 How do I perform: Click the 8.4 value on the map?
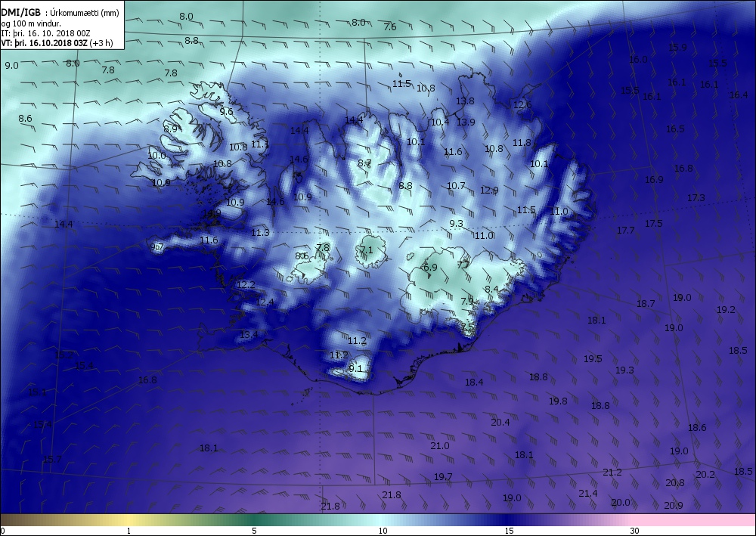coord(491,290)
